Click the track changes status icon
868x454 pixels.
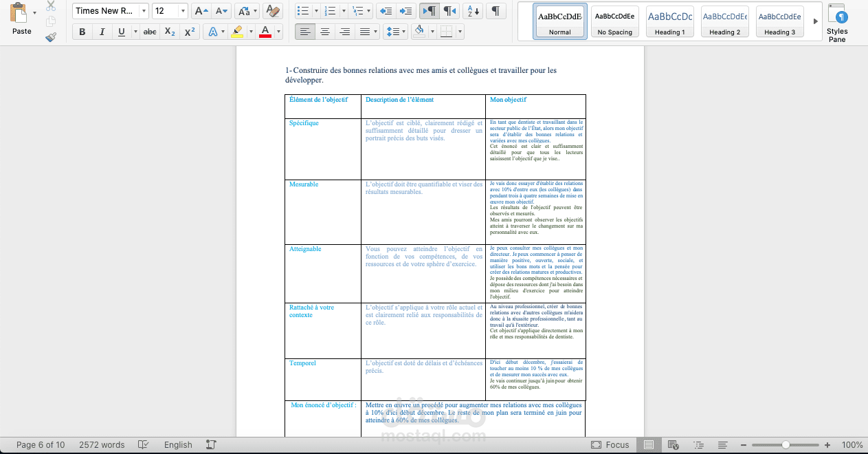coord(211,445)
